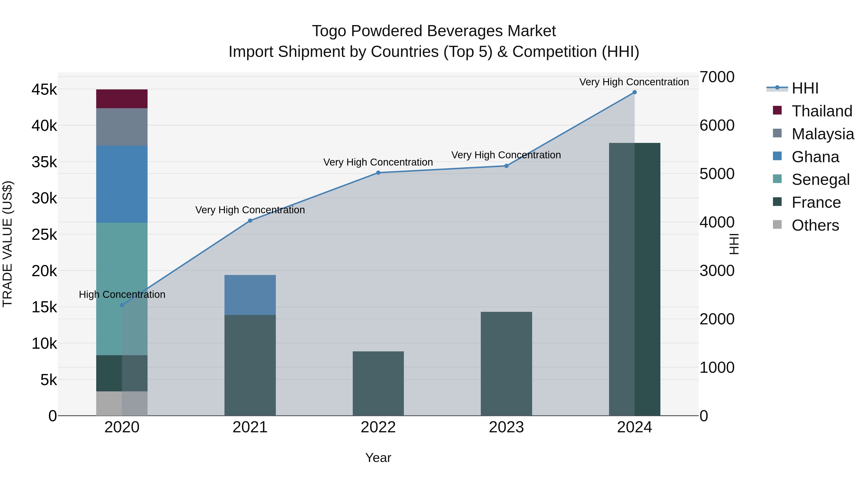Select the France bar for 2024
The height and width of the screenshot is (488, 868).
(635, 279)
